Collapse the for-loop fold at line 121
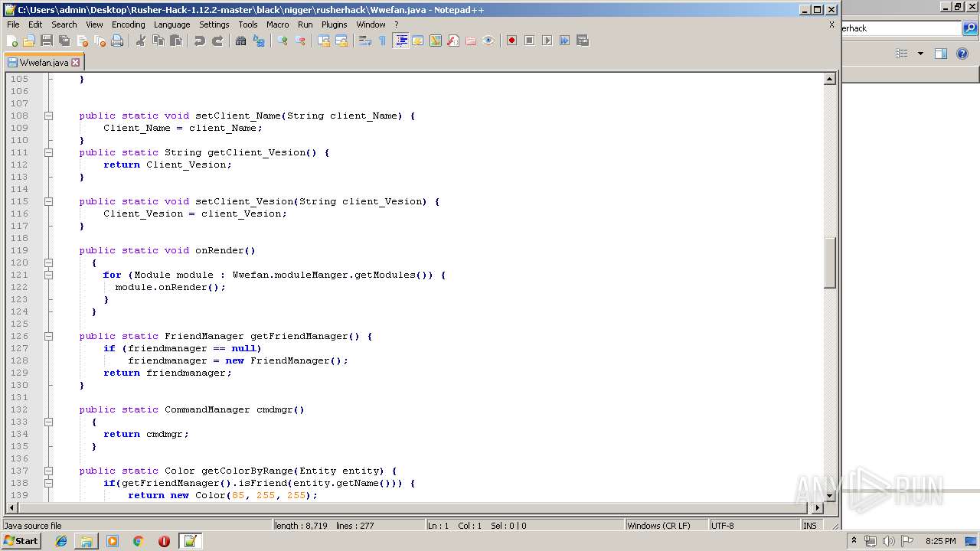The image size is (980, 551). (48, 275)
